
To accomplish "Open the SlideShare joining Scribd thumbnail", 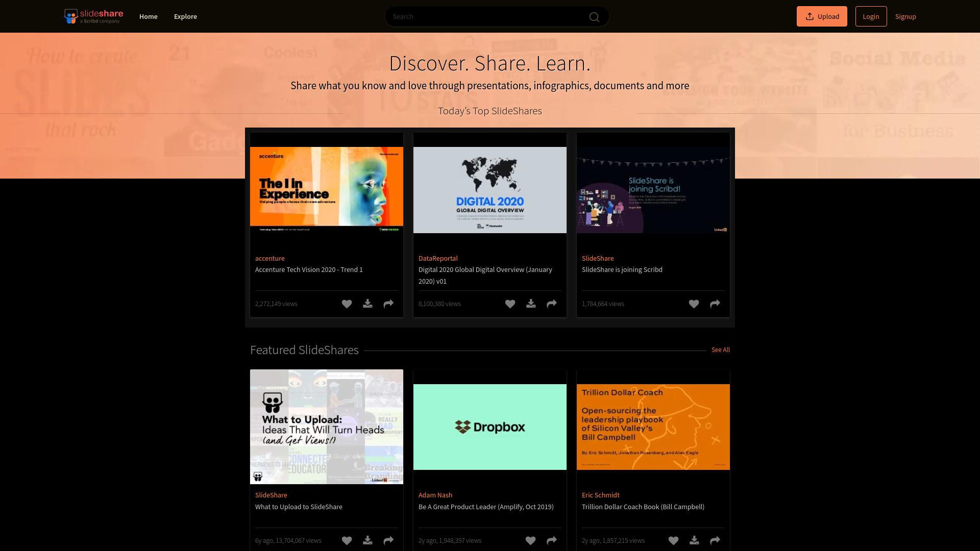I will click(x=653, y=190).
